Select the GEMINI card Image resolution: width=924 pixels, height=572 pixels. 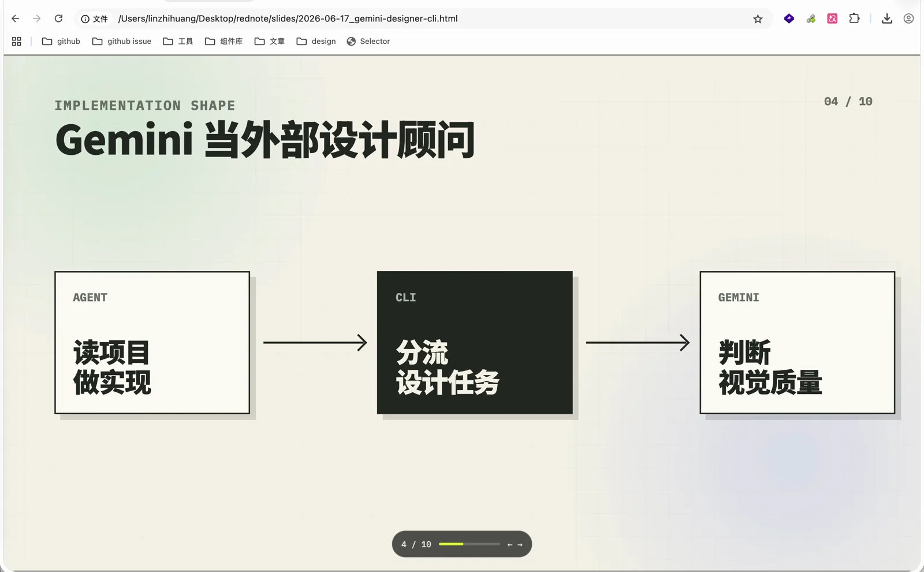click(798, 343)
